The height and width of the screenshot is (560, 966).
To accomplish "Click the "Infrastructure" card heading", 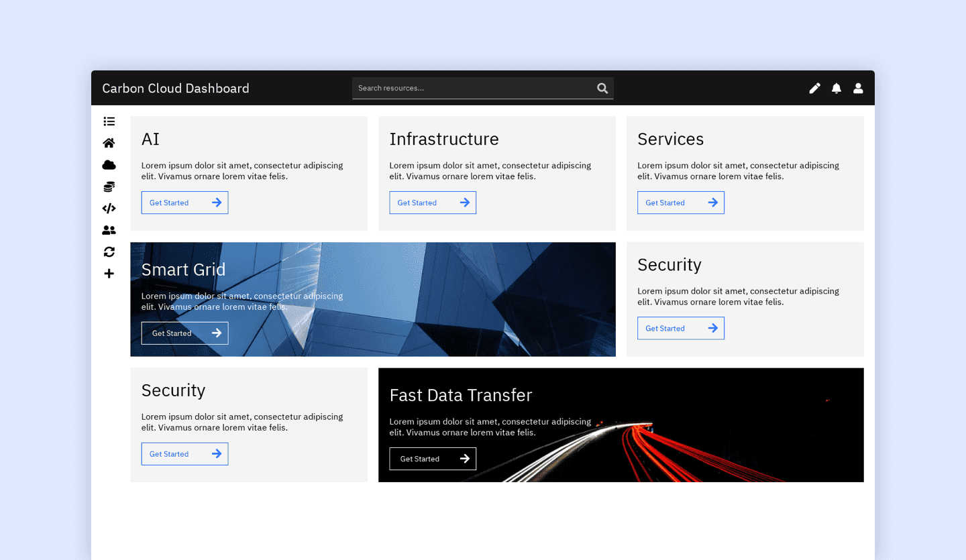I will pyautogui.click(x=444, y=139).
